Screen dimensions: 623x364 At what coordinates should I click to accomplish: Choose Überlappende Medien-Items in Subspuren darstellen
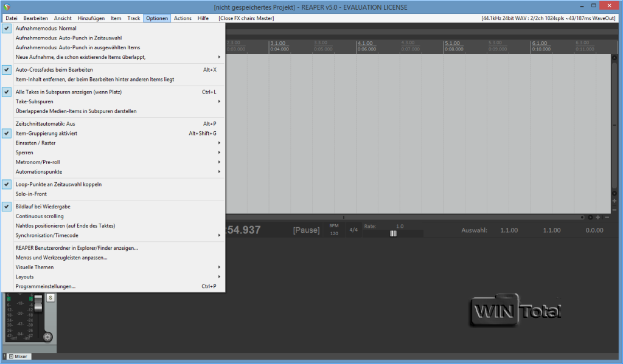[113, 111]
